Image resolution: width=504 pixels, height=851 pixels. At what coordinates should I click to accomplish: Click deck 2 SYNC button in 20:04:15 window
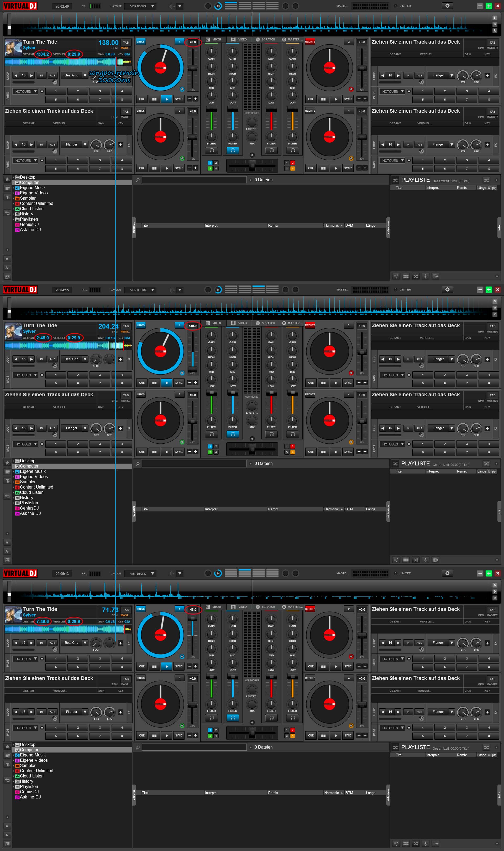coord(348,383)
